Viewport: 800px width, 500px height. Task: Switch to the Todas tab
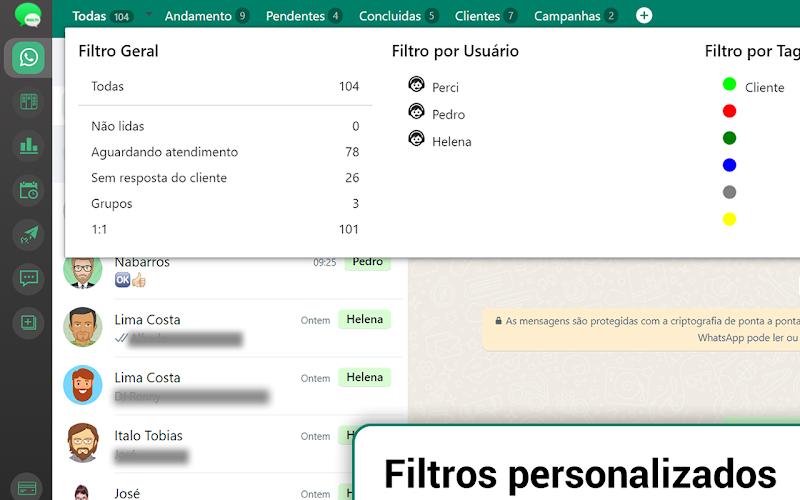point(103,16)
